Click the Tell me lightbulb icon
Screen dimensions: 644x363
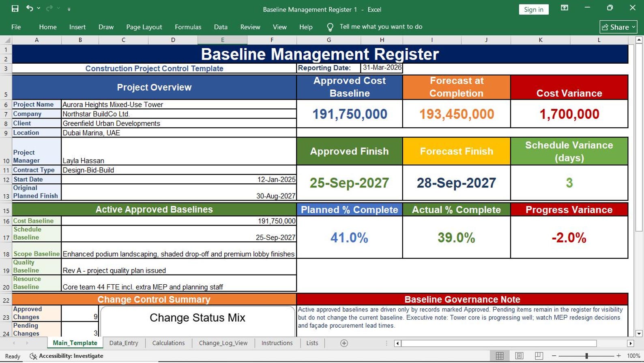(330, 27)
